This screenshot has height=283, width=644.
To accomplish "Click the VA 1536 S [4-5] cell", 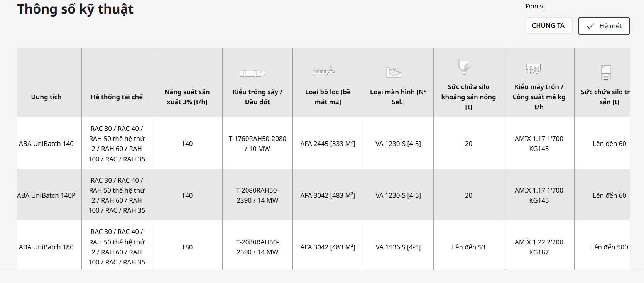I will pos(398,247).
